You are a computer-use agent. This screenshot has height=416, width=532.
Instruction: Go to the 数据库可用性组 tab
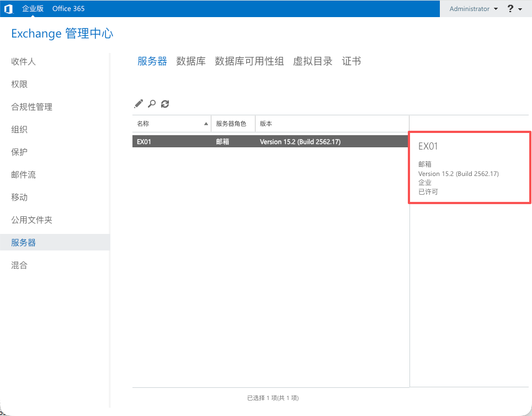[x=249, y=61]
